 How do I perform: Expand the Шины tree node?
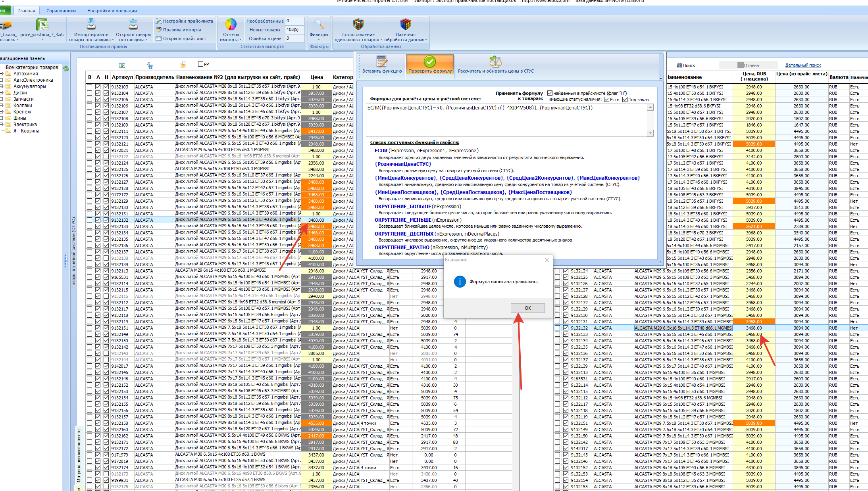[2, 118]
